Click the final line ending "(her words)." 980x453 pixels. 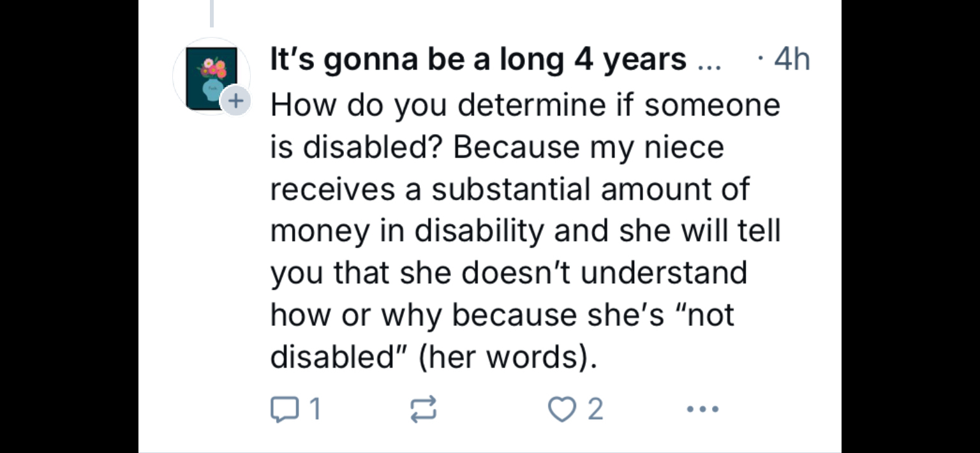434,357
